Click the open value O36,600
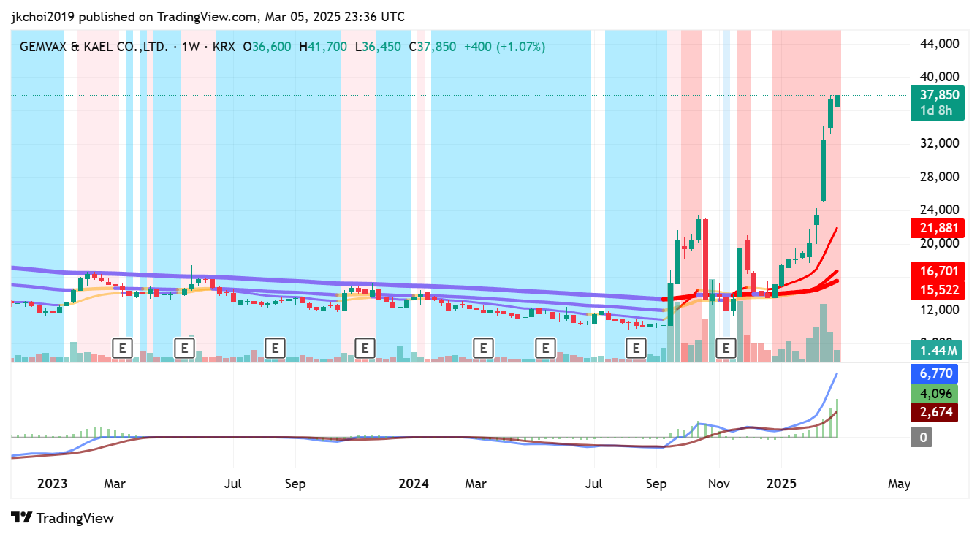Image resolution: width=980 pixels, height=537 pixels. click(x=267, y=47)
